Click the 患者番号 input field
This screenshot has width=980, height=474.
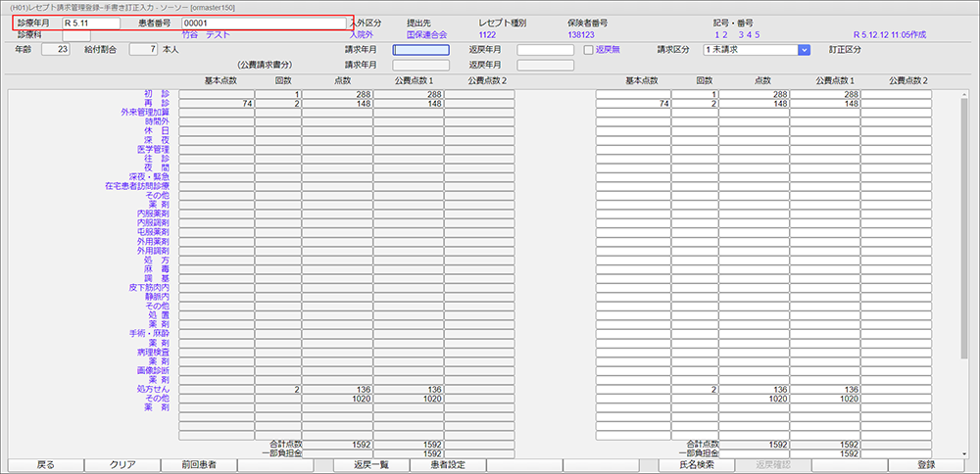tap(264, 23)
